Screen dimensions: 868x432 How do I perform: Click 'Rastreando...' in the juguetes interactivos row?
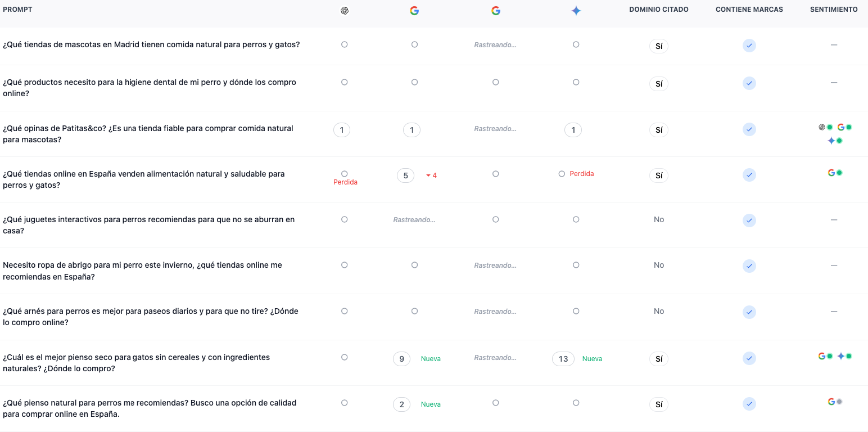(414, 220)
